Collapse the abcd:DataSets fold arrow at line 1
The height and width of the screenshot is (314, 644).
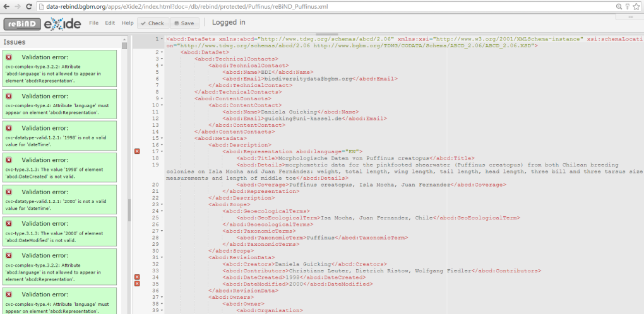pos(162,39)
